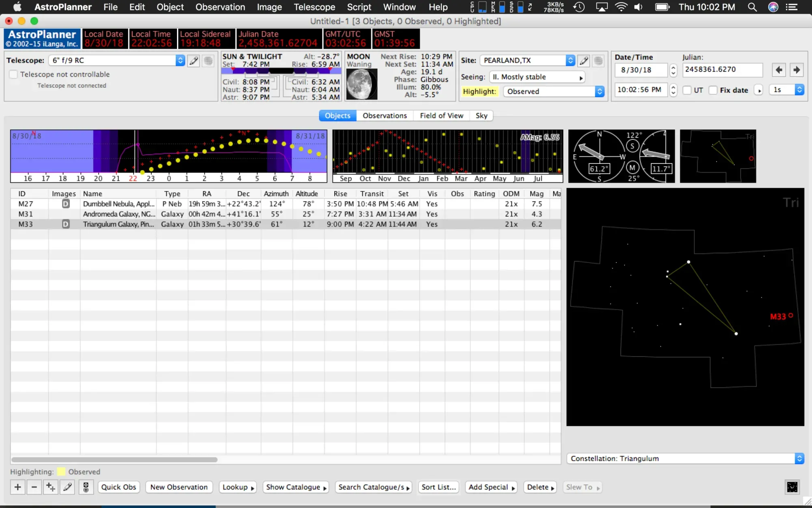The image size is (812, 508).
Task: Check the UT checkbox
Action: pyautogui.click(x=687, y=90)
